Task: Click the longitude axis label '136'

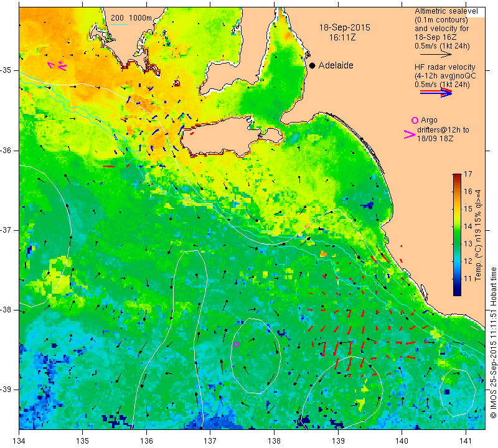Action: tap(146, 441)
